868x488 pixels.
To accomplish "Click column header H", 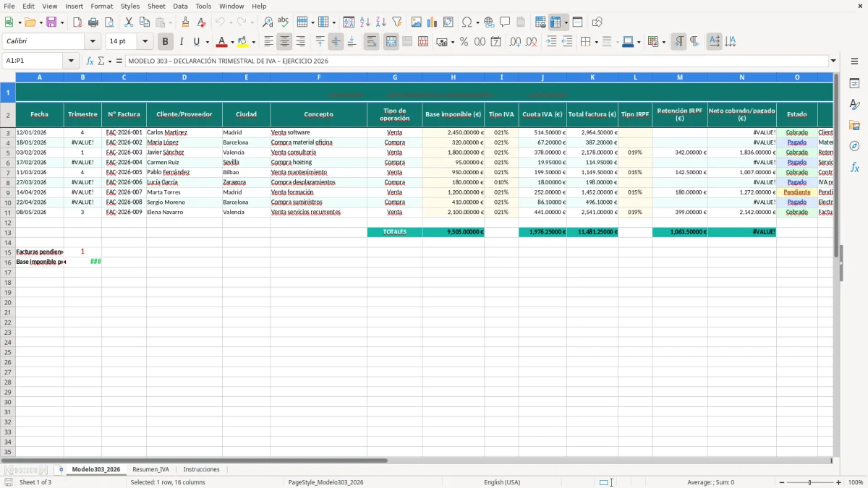I will click(x=454, y=77).
